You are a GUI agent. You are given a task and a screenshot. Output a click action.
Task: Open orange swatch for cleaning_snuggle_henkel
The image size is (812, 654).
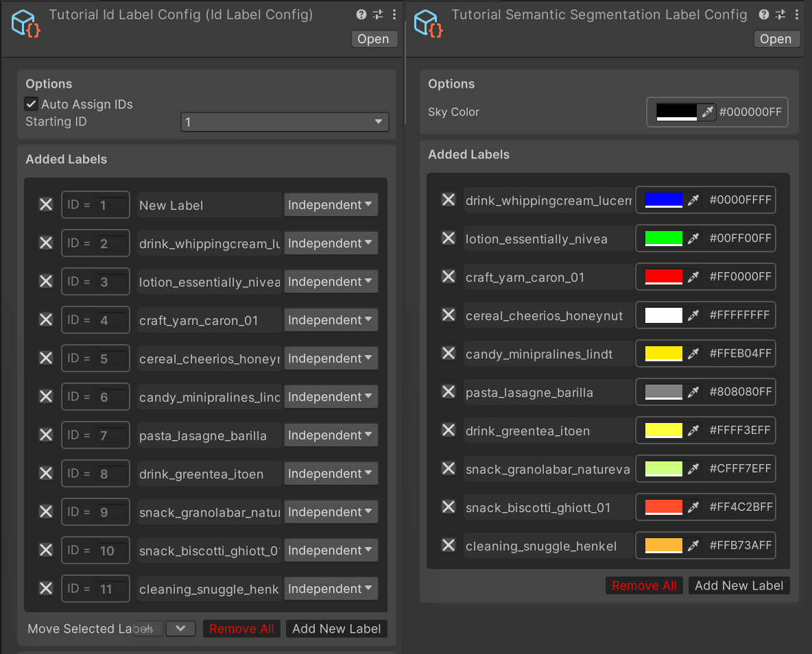click(663, 545)
